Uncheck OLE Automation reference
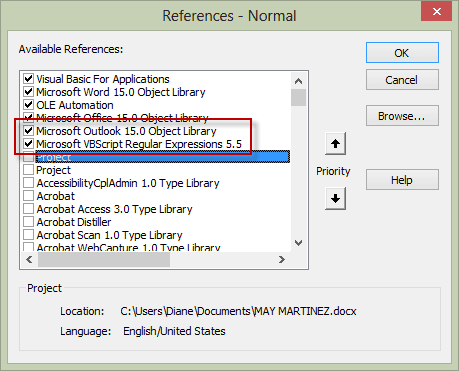The width and height of the screenshot is (459, 371). pos(29,105)
